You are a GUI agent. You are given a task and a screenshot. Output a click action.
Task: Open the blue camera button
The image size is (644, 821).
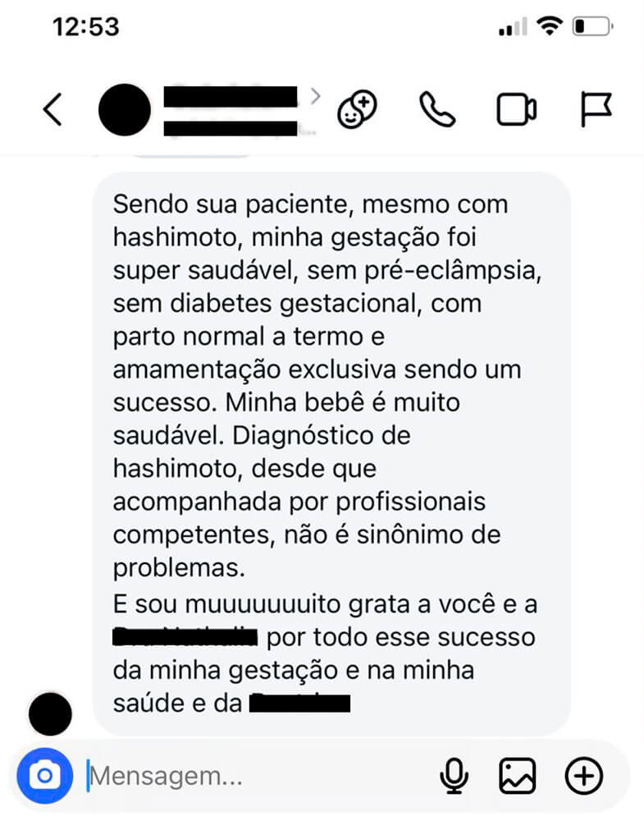45,776
